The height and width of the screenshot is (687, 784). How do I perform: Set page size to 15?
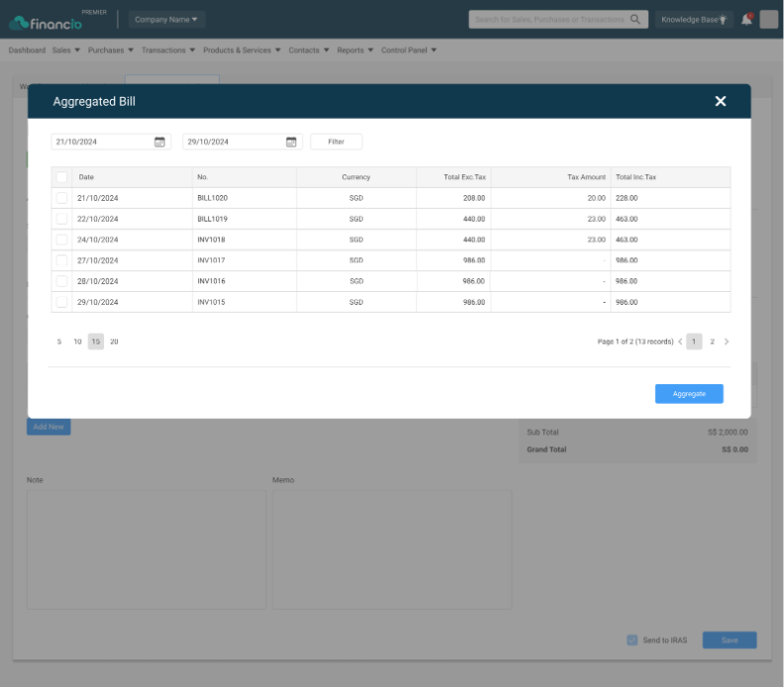[96, 342]
